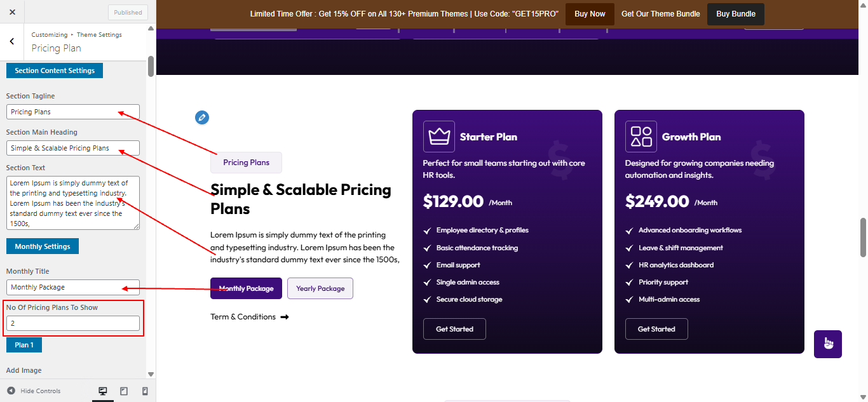The image size is (868, 402).
Task: Go back using the left chevron arrow
Action: (12, 41)
